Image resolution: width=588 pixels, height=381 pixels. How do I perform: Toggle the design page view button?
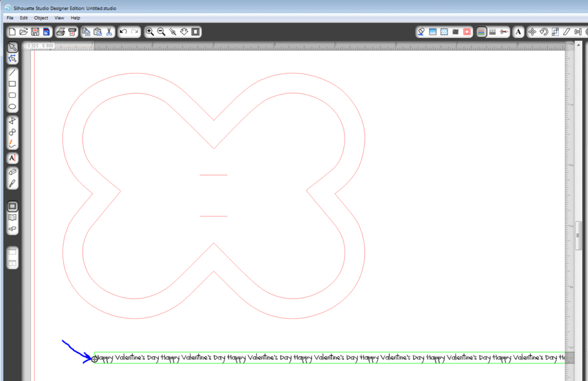(x=12, y=206)
